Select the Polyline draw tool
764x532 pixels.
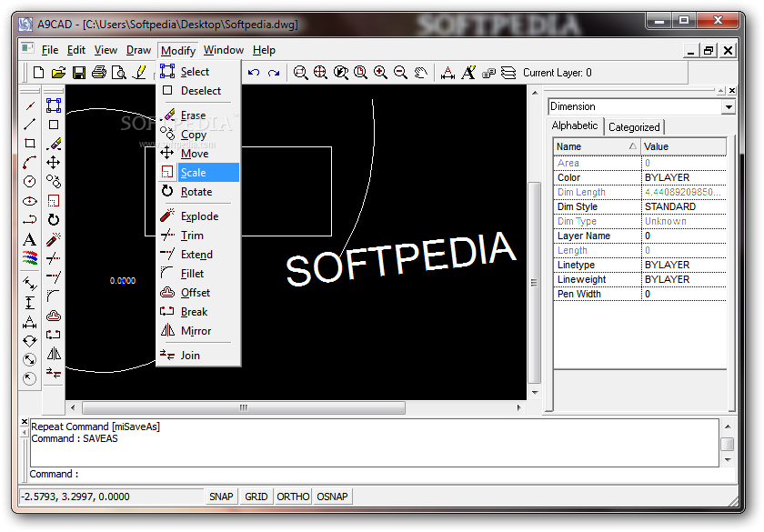pyautogui.click(x=30, y=220)
